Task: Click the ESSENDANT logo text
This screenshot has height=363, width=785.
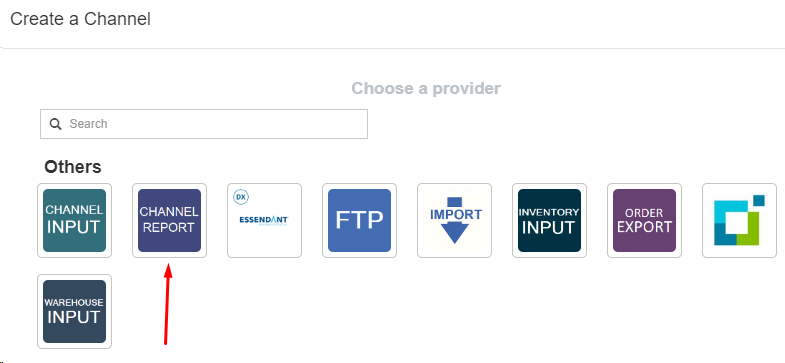Action: pyautogui.click(x=264, y=220)
